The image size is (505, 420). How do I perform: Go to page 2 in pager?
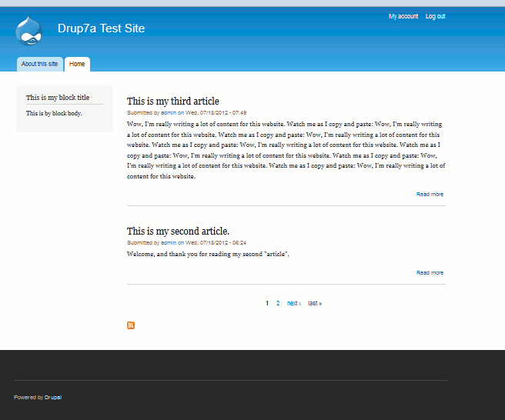pos(278,303)
